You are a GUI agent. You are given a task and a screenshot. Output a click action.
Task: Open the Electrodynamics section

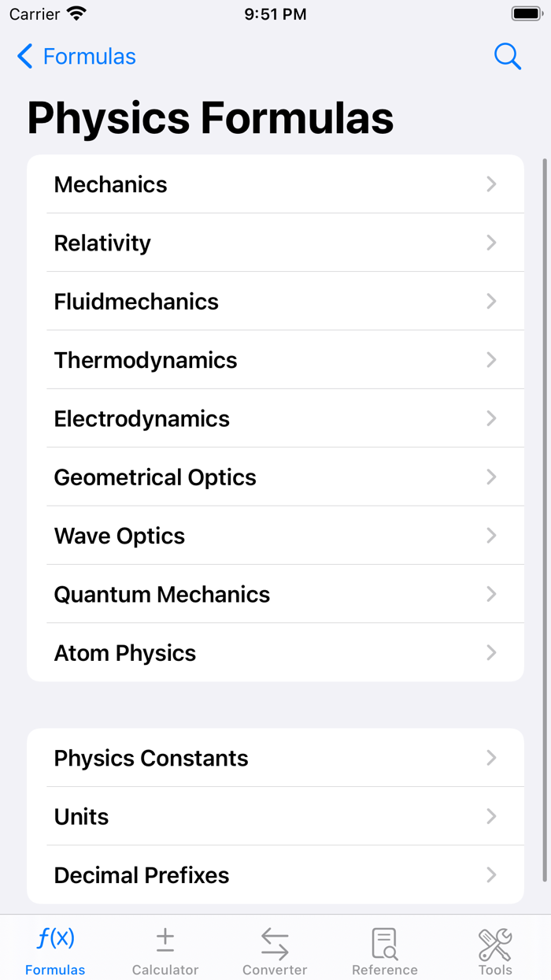pos(275,418)
